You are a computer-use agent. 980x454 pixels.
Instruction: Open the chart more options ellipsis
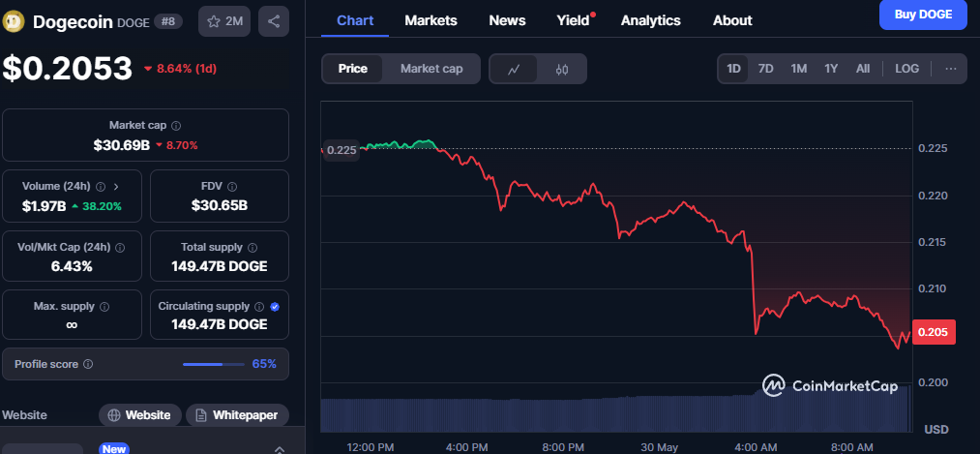click(x=951, y=69)
